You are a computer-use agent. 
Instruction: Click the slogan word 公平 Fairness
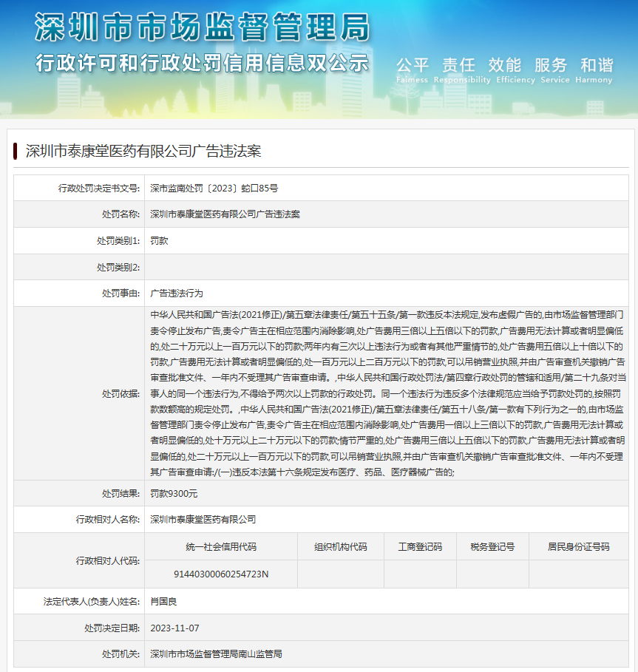[413, 71]
